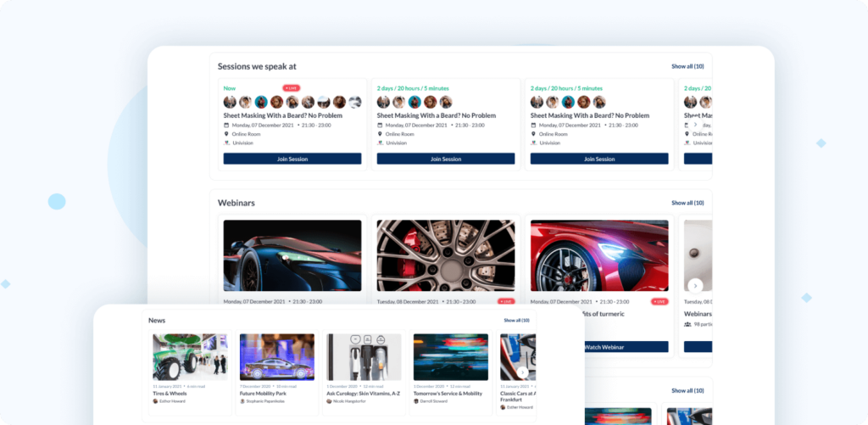Click the first speaker avatar in the third session card
Image resolution: width=868 pixels, height=425 pixels.
pos(537,102)
